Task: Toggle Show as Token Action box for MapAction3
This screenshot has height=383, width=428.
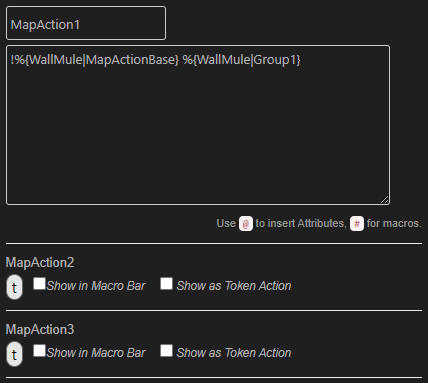Action: tap(166, 351)
